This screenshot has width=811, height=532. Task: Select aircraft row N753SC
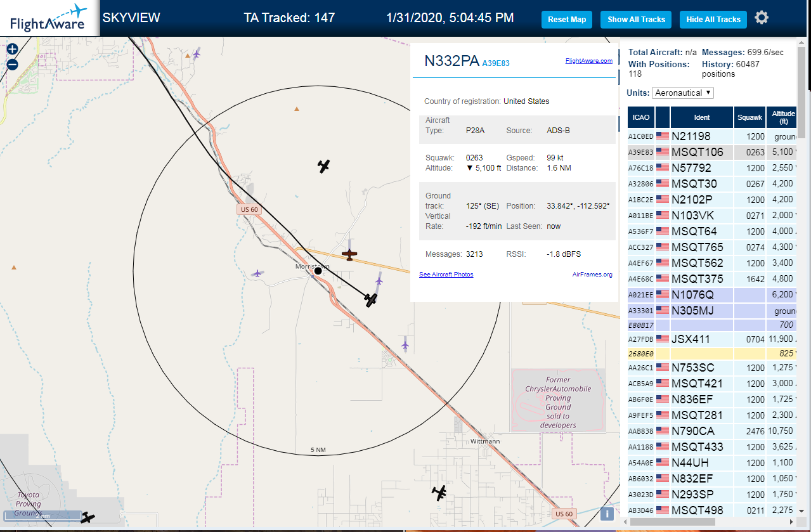[713, 368]
